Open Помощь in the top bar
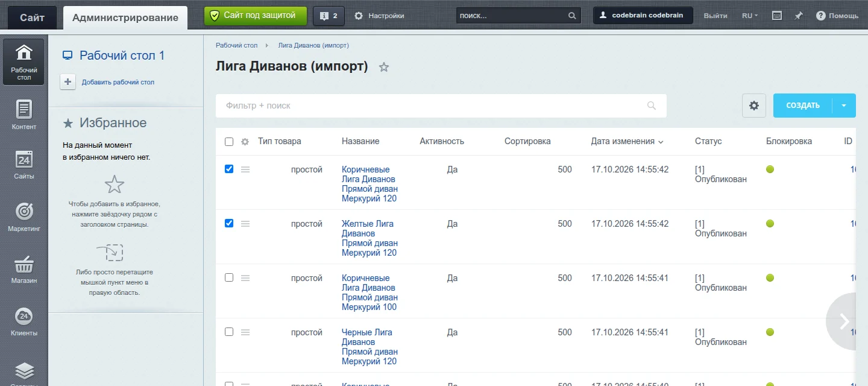This screenshot has width=868, height=386. click(837, 16)
